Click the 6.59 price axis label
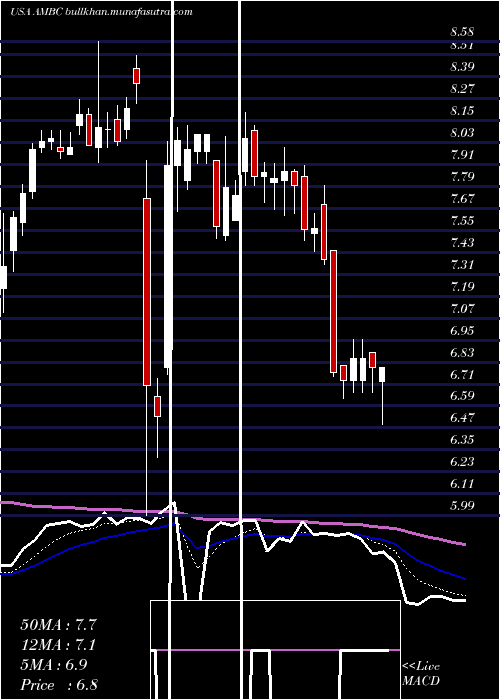The width and height of the screenshot is (500, 700). (462, 396)
